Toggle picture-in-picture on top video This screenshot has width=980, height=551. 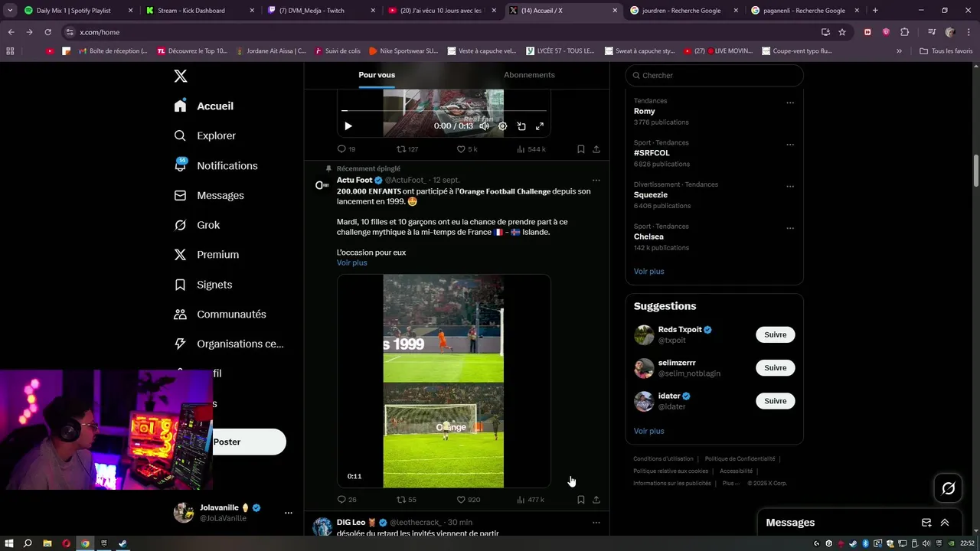(521, 126)
